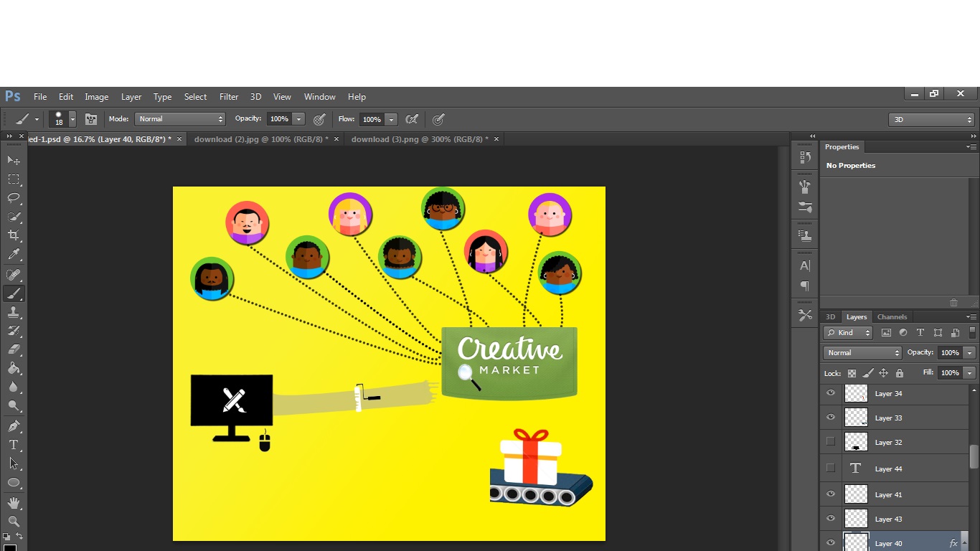Select the Pen tool
Image resolution: width=980 pixels, height=551 pixels.
pyautogui.click(x=14, y=426)
